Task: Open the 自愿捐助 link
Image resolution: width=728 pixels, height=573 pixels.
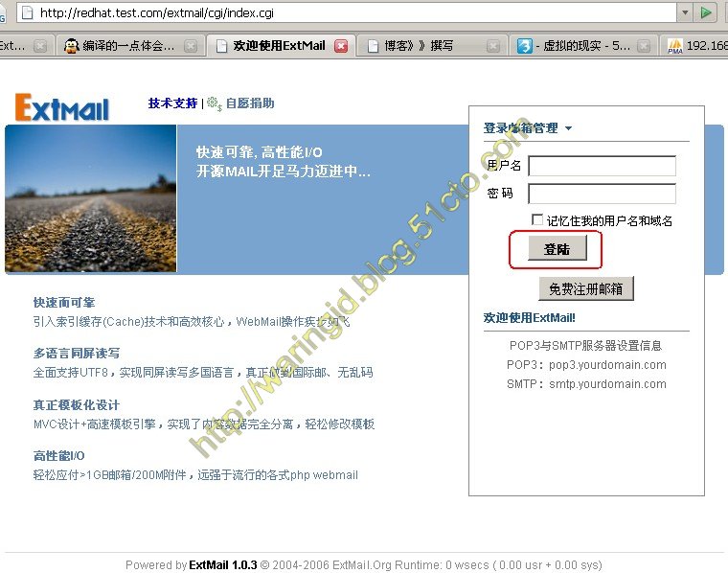Action: click(x=249, y=103)
